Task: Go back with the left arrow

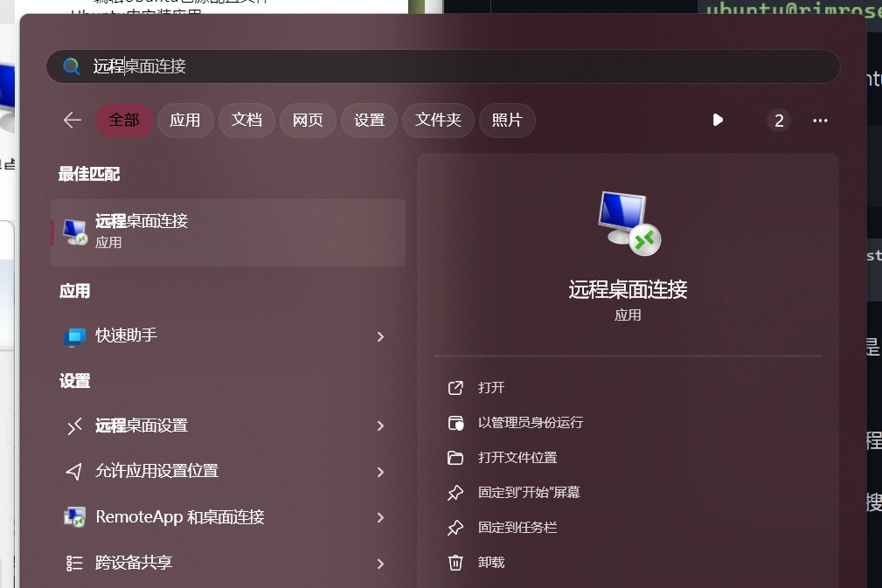Action: [73, 120]
